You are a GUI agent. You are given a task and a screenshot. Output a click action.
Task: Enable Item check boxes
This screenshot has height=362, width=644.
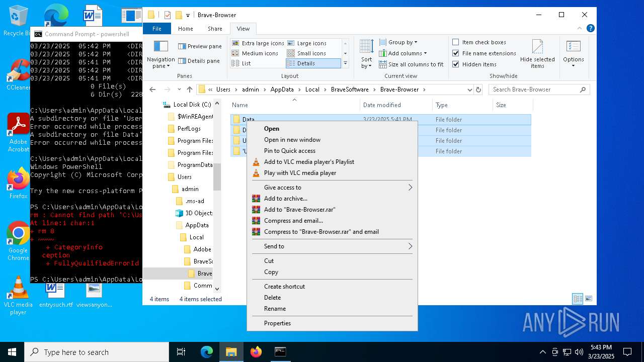(x=479, y=42)
